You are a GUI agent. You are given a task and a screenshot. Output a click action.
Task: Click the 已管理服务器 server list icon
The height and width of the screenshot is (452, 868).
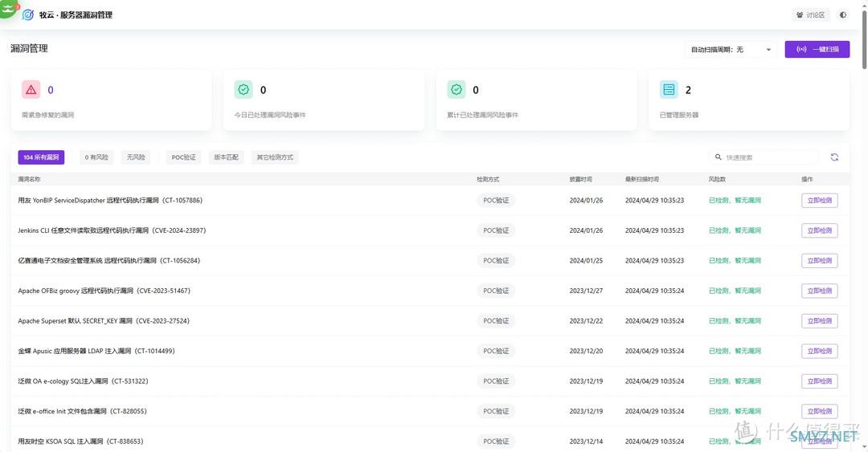point(669,90)
